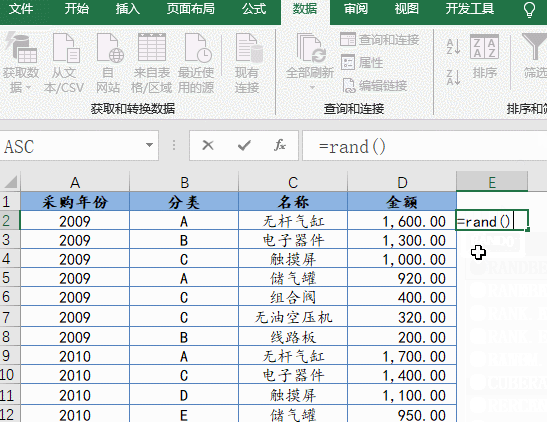The image size is (547, 422).
Task: Confirm the formula with the checkmark
Action: pos(244,145)
